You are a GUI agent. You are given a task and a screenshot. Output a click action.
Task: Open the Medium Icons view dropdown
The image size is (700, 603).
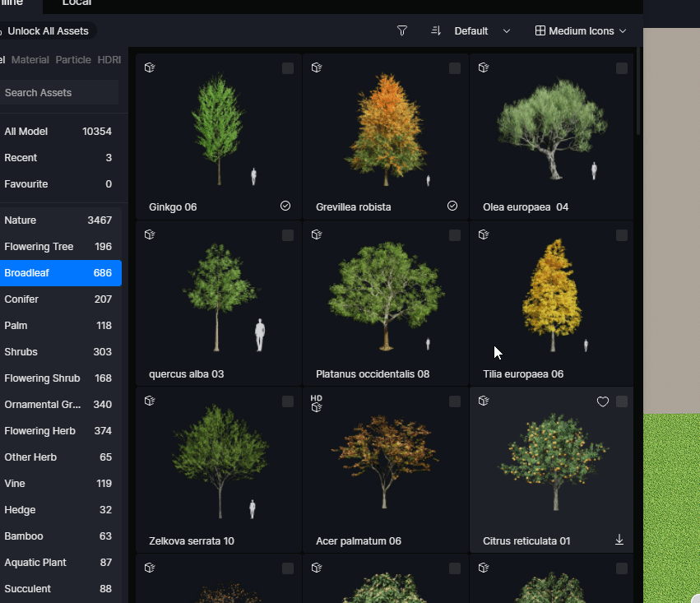point(582,30)
